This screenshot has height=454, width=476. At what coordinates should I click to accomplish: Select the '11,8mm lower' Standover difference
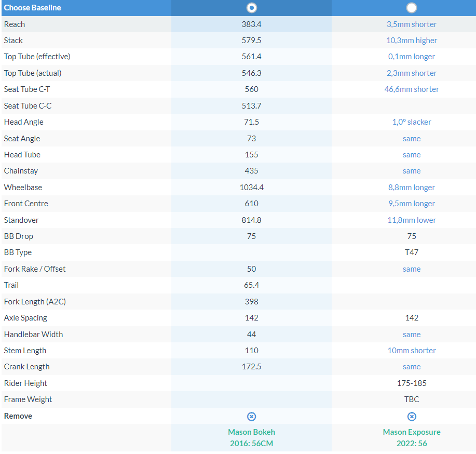[412, 220]
